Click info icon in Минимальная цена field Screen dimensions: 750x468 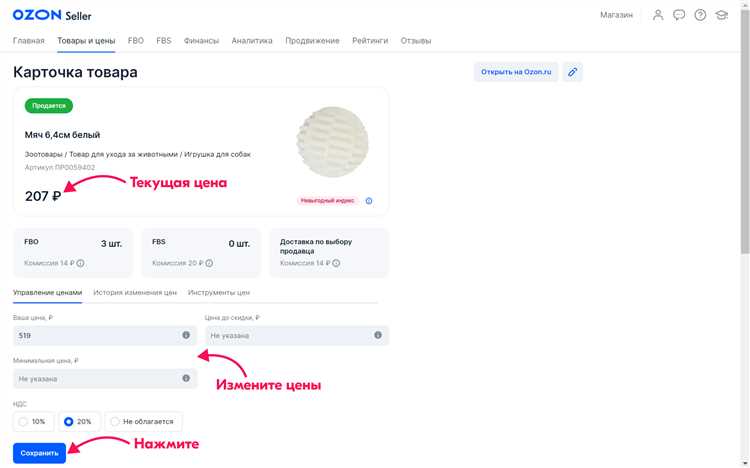pos(186,378)
